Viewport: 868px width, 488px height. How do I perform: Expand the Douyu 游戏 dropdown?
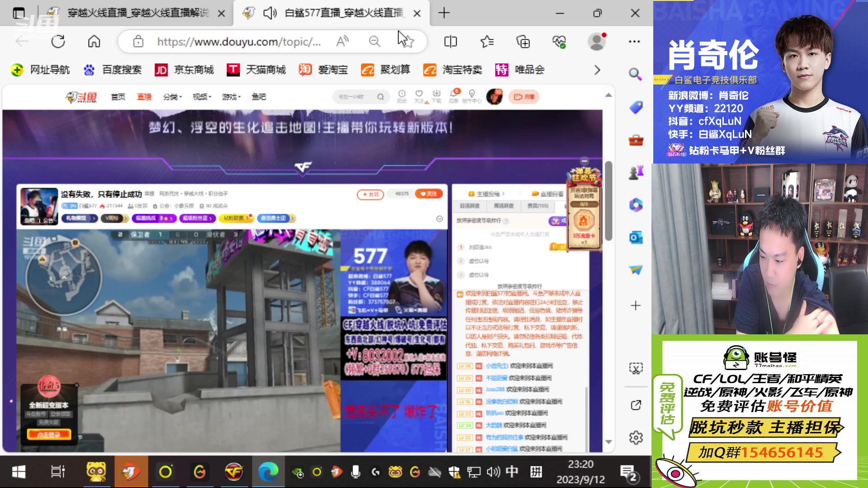231,97
